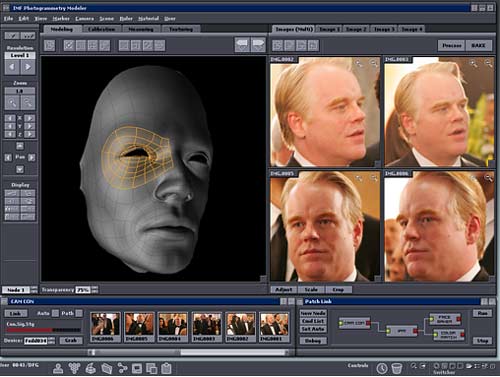
Task: Click the Process button
Action: 452,45
